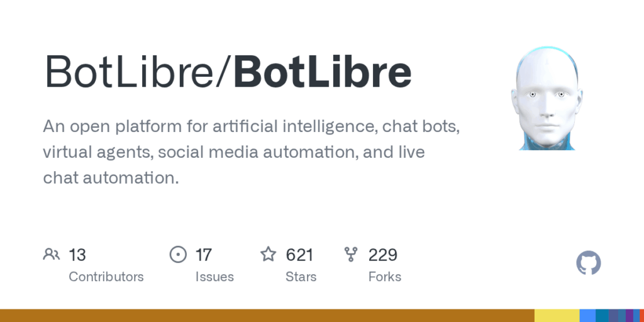
Task: Click the GitHub octocat logo
Action: point(589,263)
